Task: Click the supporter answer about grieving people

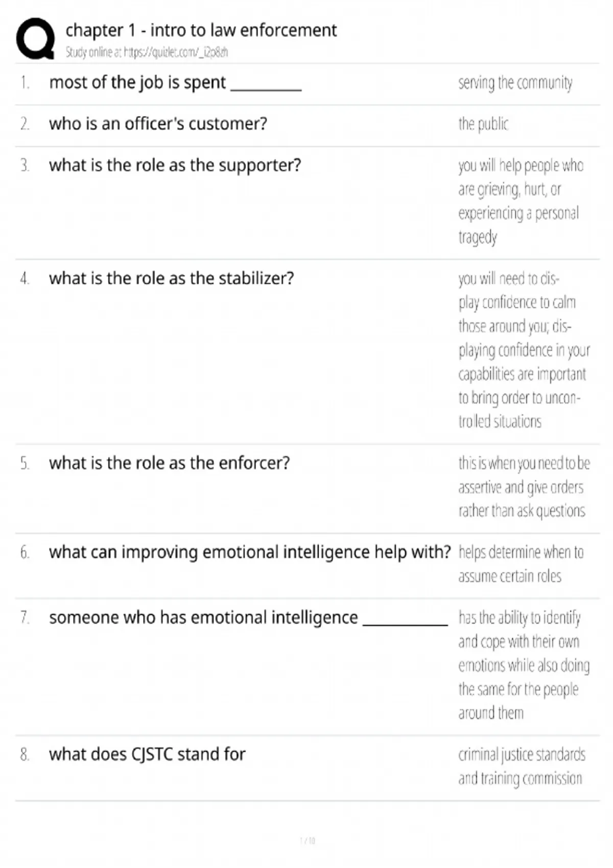Action: tap(520, 201)
